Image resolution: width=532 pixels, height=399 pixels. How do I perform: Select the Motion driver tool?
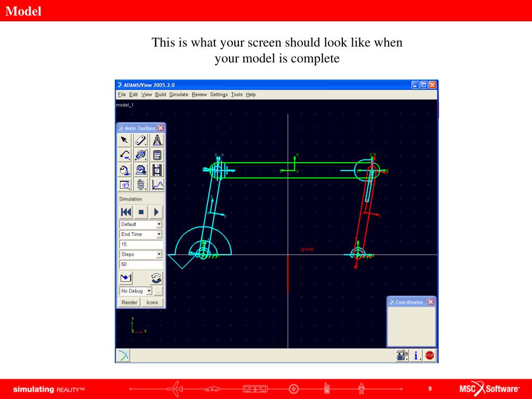coord(140,170)
